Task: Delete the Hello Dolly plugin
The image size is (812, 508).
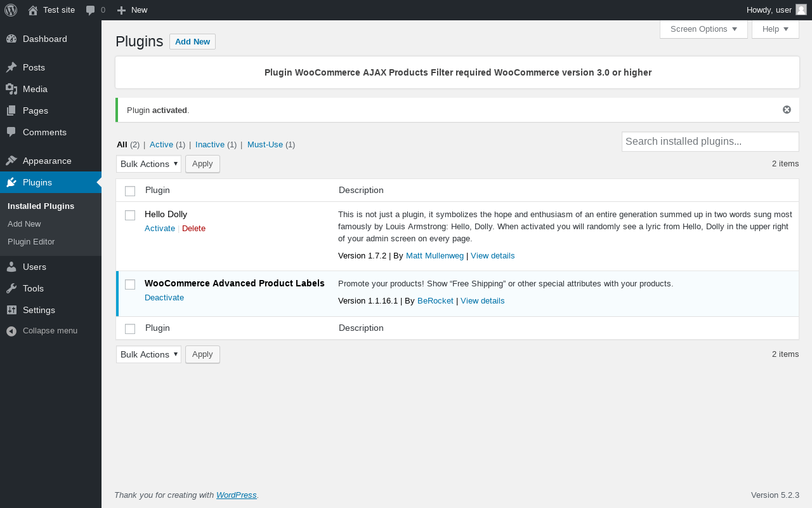Action: pos(193,229)
